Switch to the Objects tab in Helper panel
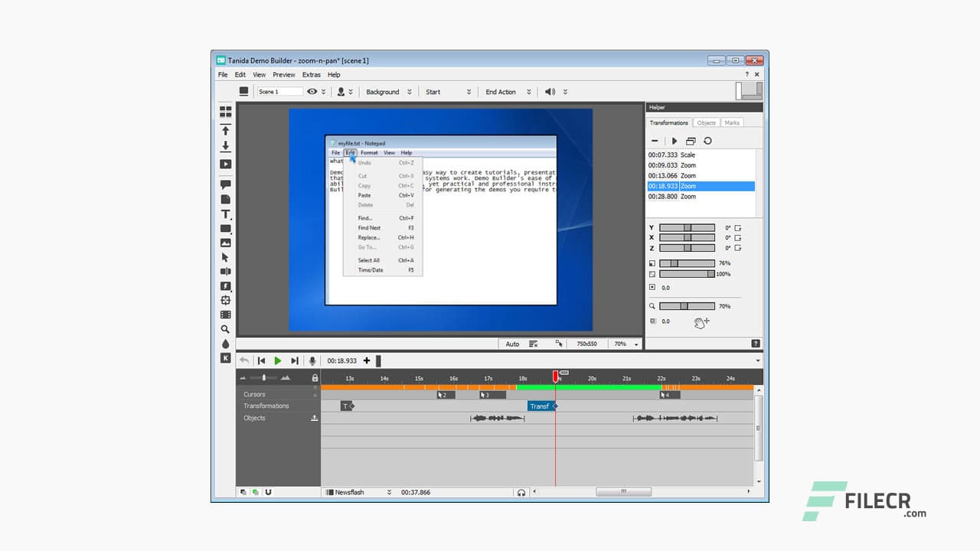The height and width of the screenshot is (551, 980). click(x=707, y=122)
